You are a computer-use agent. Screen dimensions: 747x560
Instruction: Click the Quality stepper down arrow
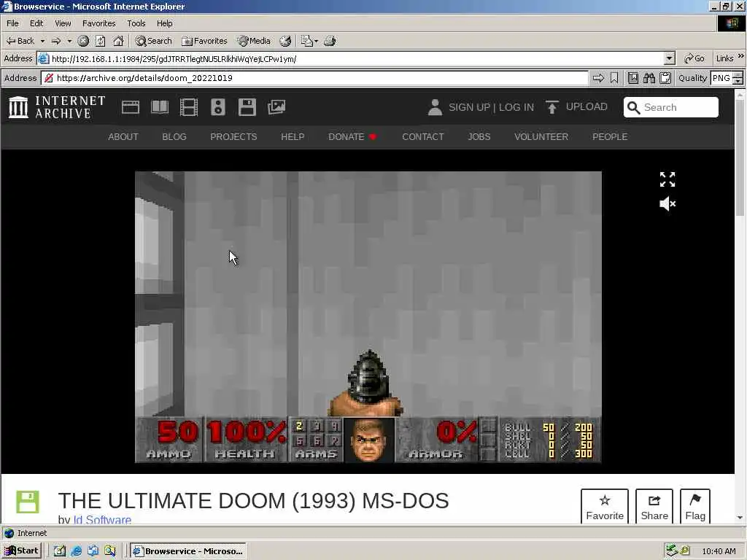[738, 82]
